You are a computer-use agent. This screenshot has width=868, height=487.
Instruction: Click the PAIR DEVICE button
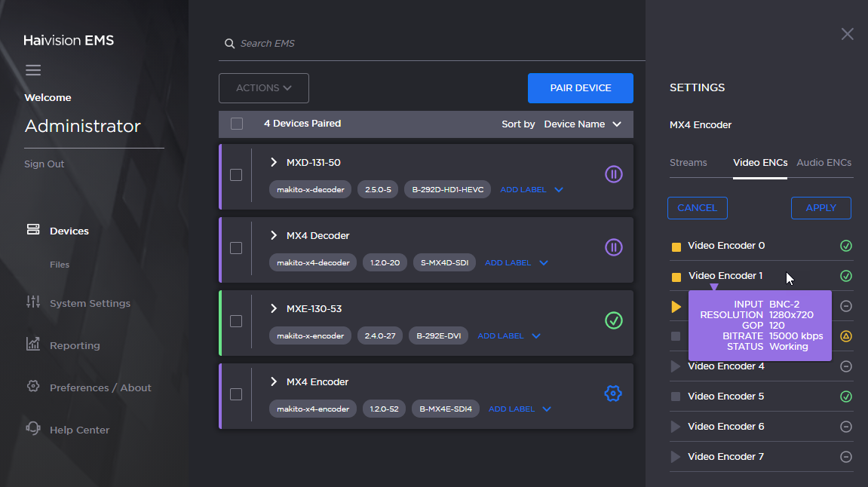580,87
